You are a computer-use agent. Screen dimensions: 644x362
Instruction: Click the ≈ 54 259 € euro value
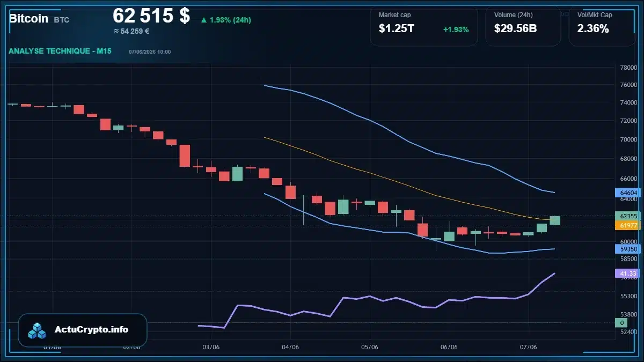(131, 31)
